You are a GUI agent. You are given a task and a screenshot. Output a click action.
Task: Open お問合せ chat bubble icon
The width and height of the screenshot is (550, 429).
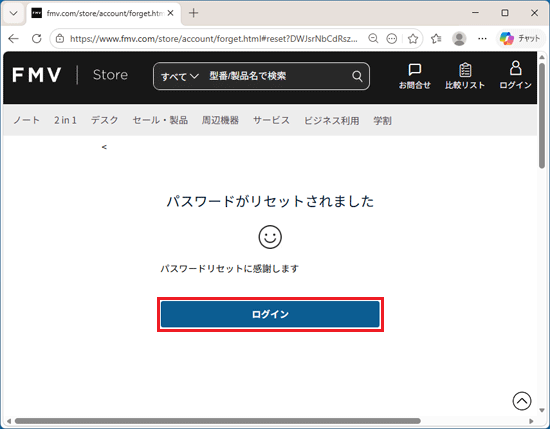[x=415, y=76]
